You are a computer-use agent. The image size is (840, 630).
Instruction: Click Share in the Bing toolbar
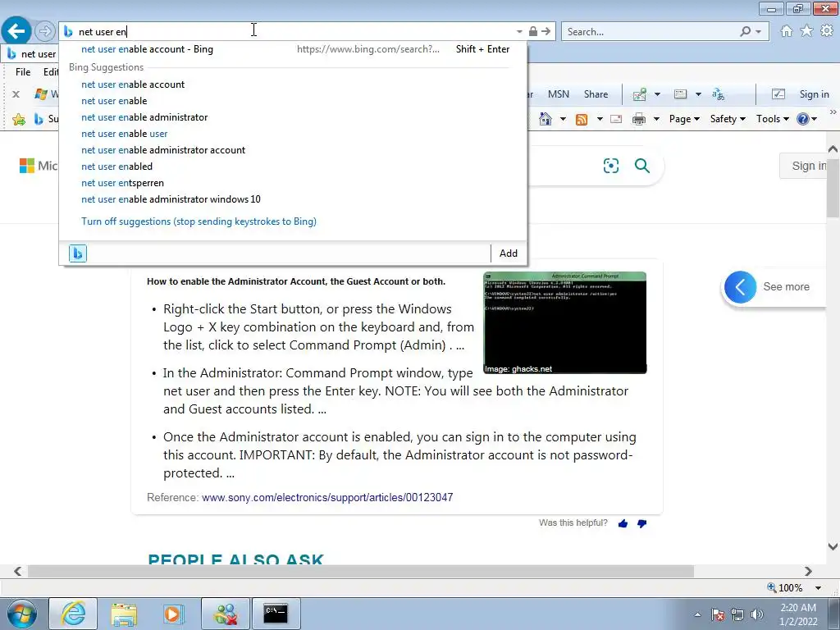(596, 94)
